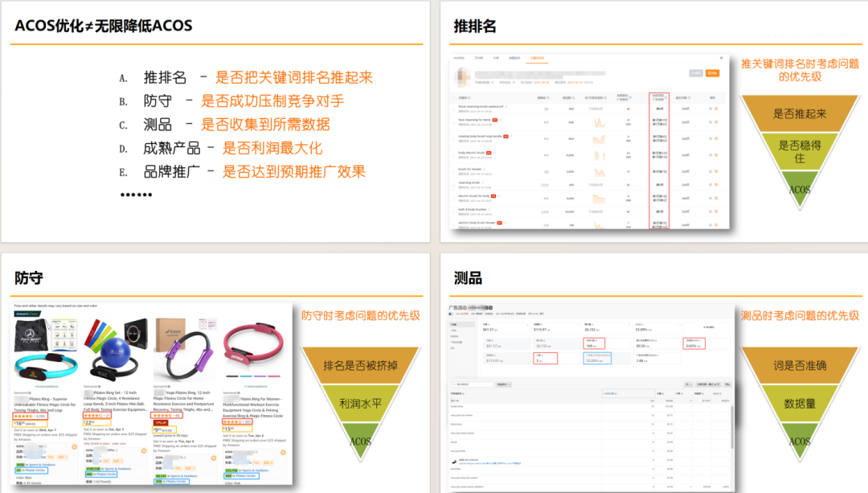This screenshot has width=868, height=493.
Task: Open the filter dropdown beside search terms field
Action: pos(502,384)
